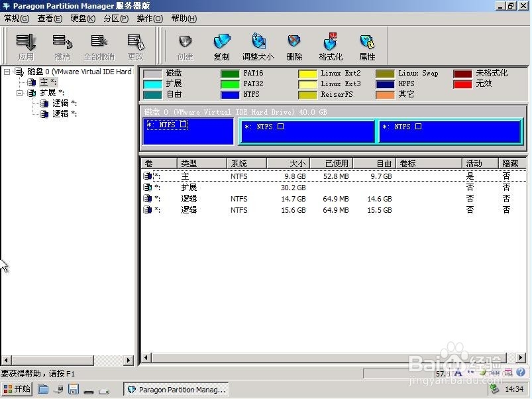
Task: Open the 常规(G) menu
Action: (17, 19)
